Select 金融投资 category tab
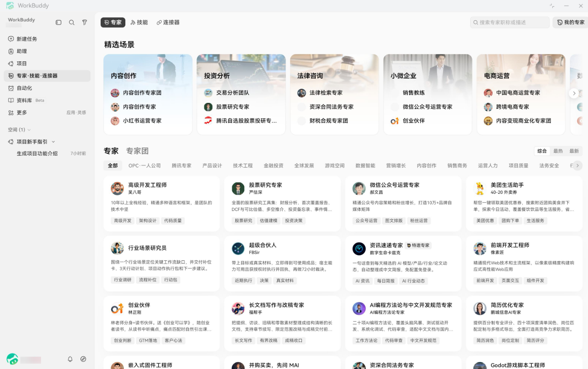588x369 pixels. coord(274,166)
